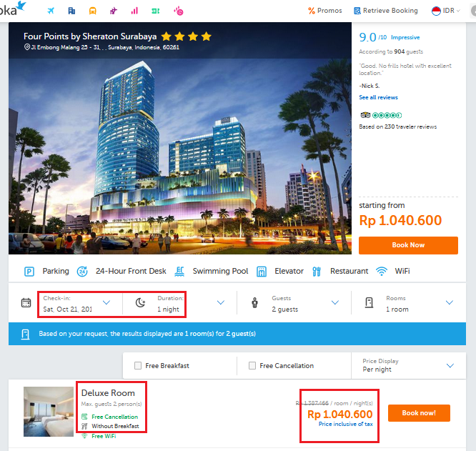Click the Parking facility icon

point(29,271)
